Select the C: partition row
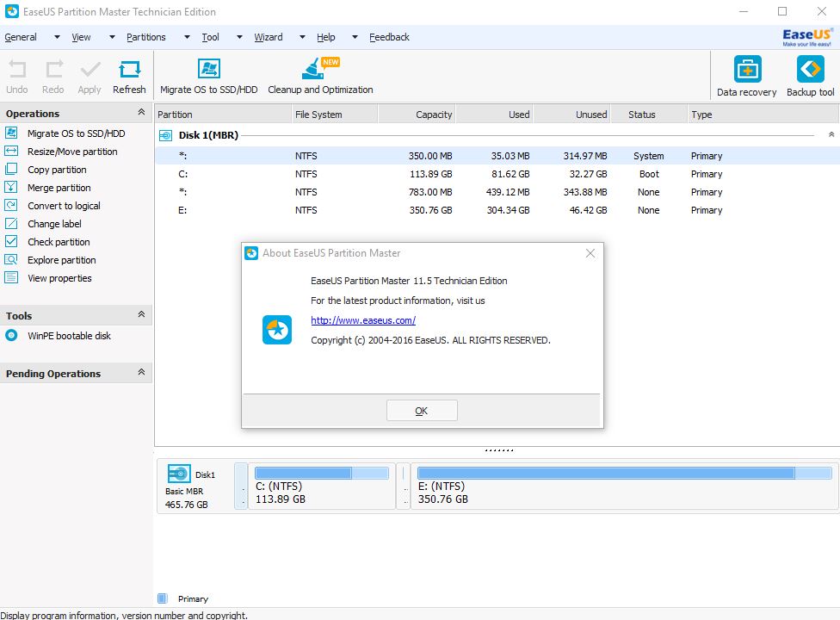This screenshot has height=620, width=840. point(497,174)
